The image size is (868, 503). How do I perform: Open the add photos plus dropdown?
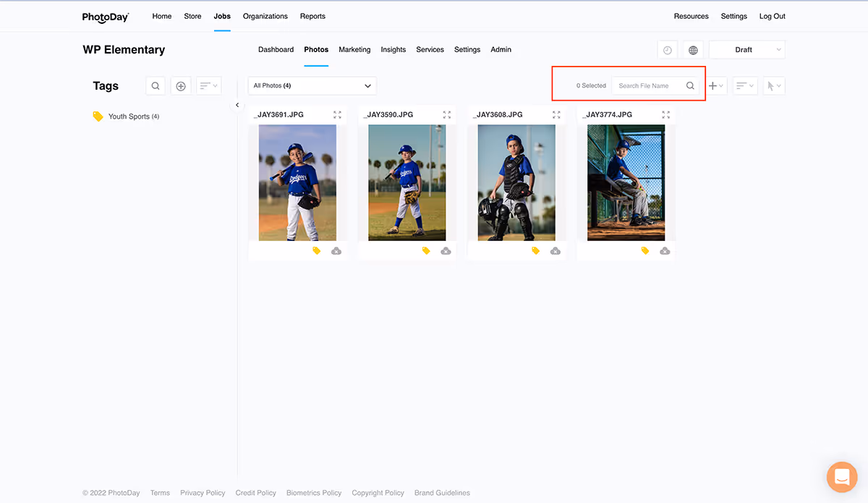pos(716,85)
